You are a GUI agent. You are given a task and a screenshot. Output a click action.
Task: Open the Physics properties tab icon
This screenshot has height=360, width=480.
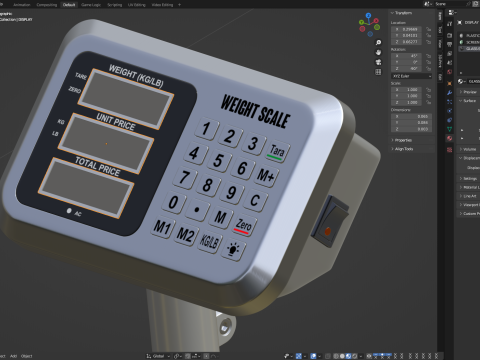click(x=450, y=111)
